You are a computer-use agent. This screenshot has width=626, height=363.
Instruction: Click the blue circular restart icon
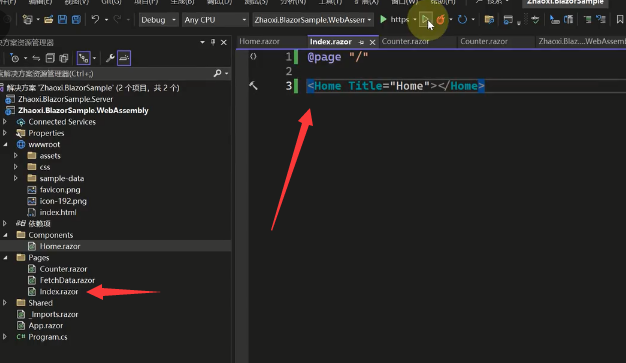462,19
